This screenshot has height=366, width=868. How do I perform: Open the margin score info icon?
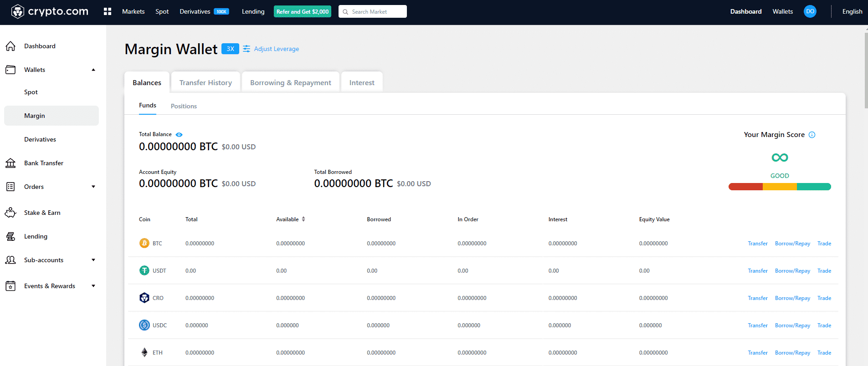[x=812, y=135]
